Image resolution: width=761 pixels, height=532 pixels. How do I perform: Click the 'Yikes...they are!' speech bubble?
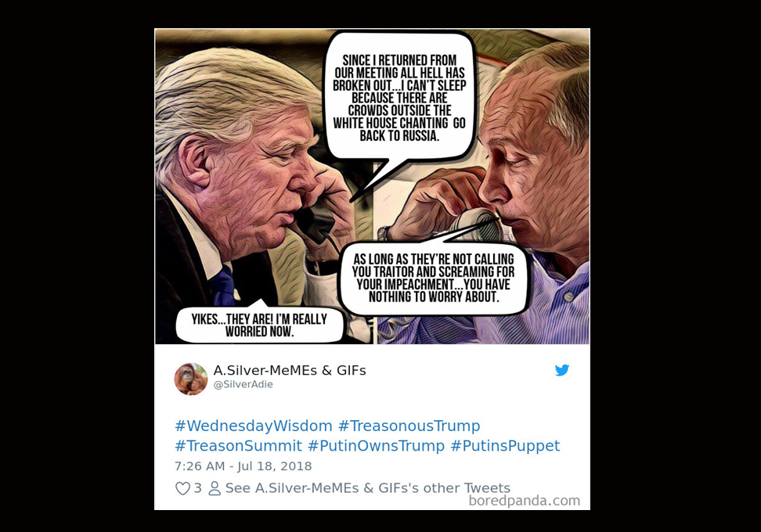point(259,325)
